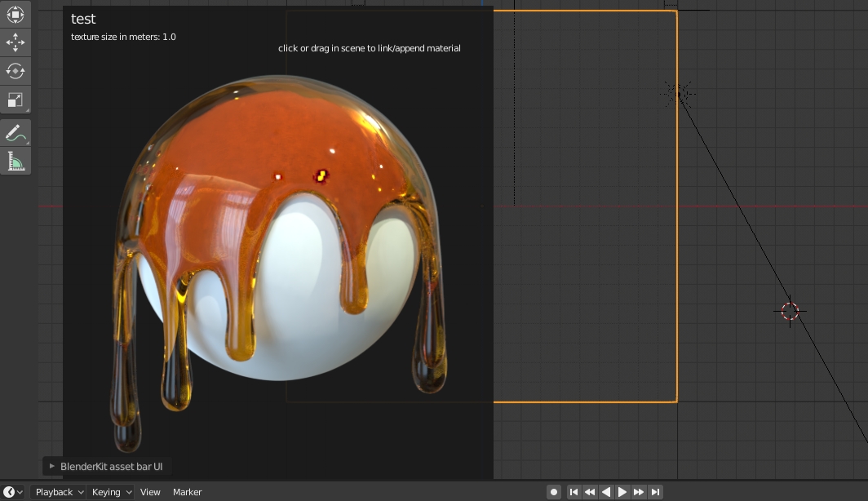
Task: Open the Keying dropdown menu
Action: [x=108, y=491]
